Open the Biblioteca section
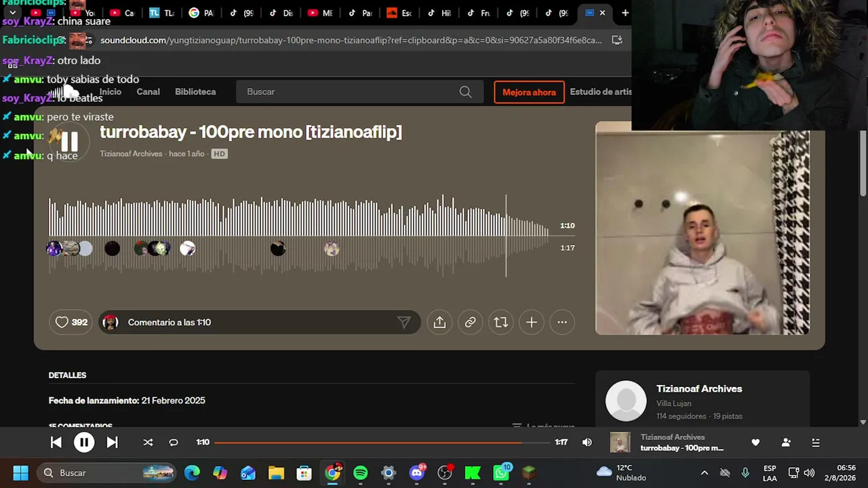Screen dimensions: 868x488 (195, 91)
